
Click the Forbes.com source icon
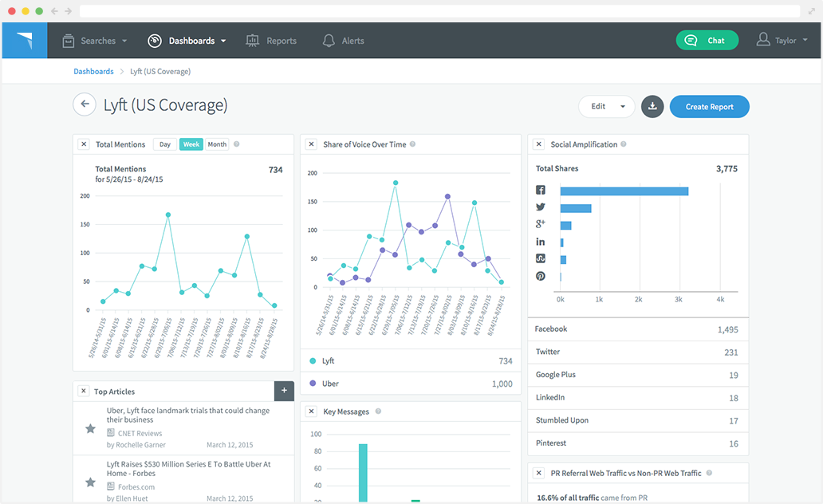click(111, 486)
